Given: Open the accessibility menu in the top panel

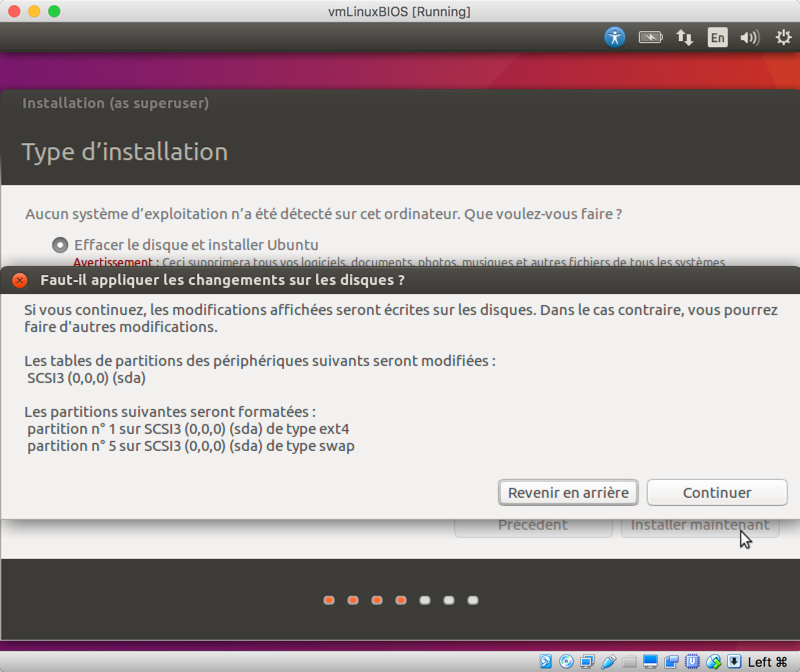Looking at the screenshot, I should tap(615, 37).
